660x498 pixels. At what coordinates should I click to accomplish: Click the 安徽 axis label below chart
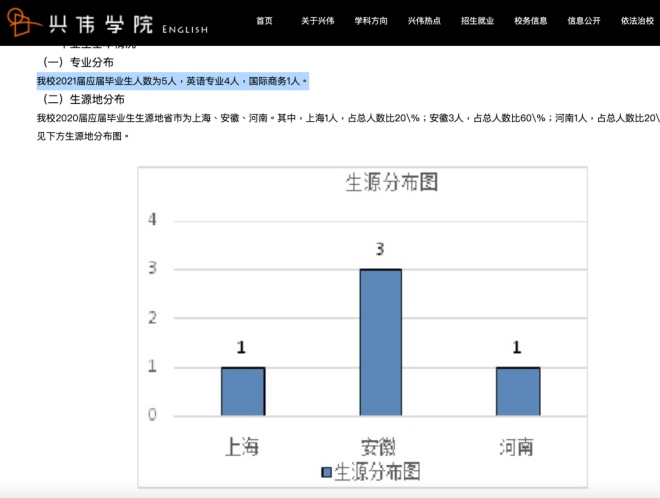pos(378,447)
